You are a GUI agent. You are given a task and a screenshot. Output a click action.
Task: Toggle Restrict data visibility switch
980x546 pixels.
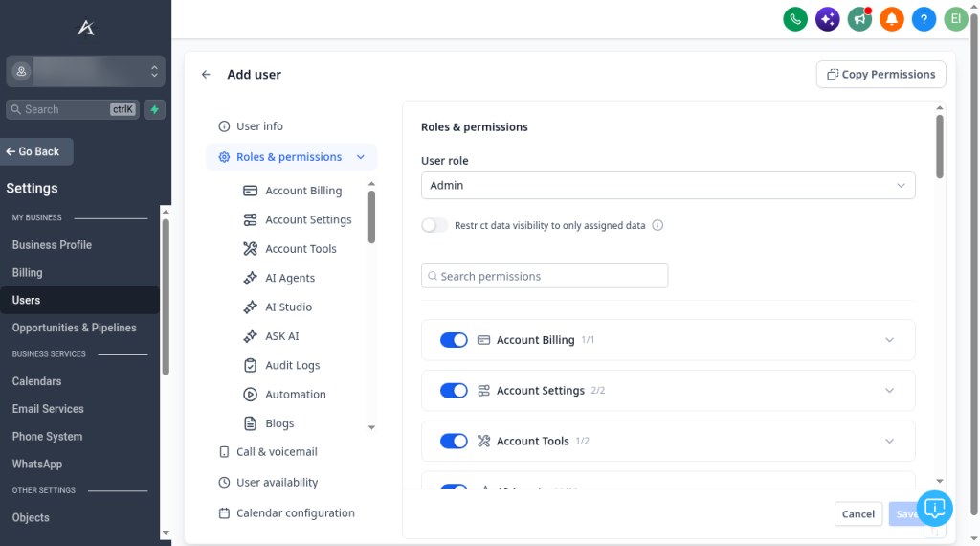[434, 225]
